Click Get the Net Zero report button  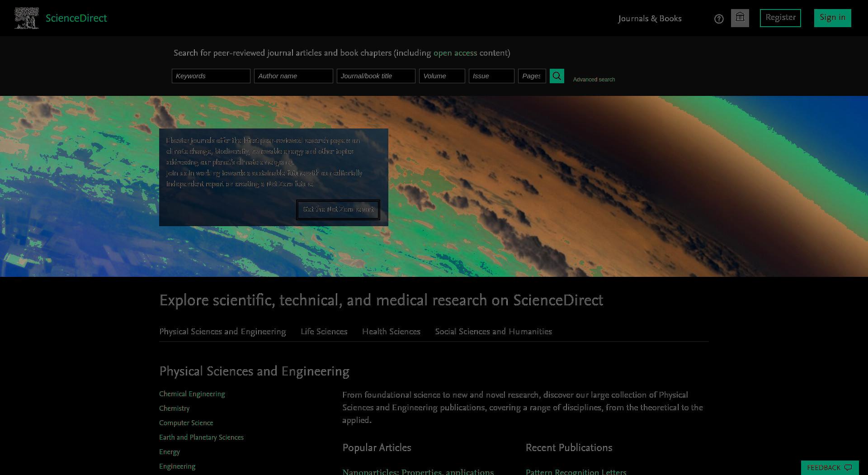tap(338, 210)
